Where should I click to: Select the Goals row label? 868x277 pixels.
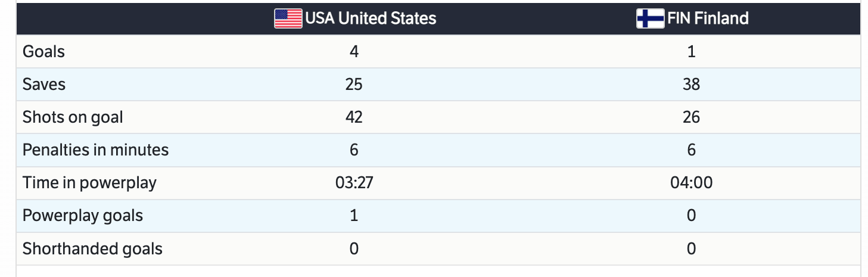coord(43,52)
